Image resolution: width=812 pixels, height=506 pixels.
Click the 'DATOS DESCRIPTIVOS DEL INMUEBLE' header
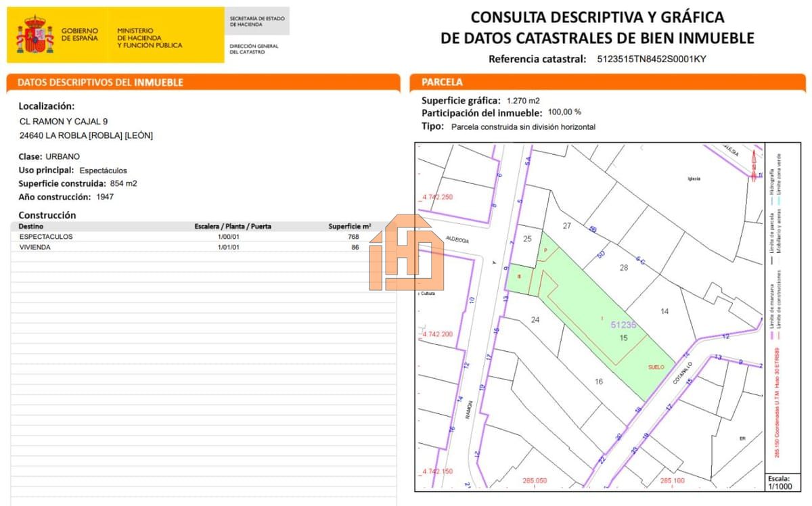click(100, 83)
